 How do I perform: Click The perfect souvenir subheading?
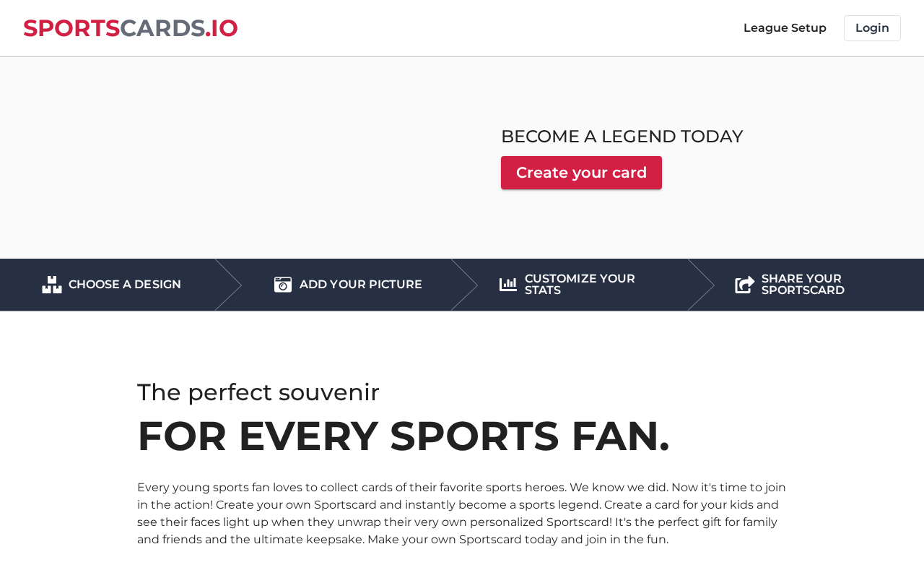click(258, 392)
